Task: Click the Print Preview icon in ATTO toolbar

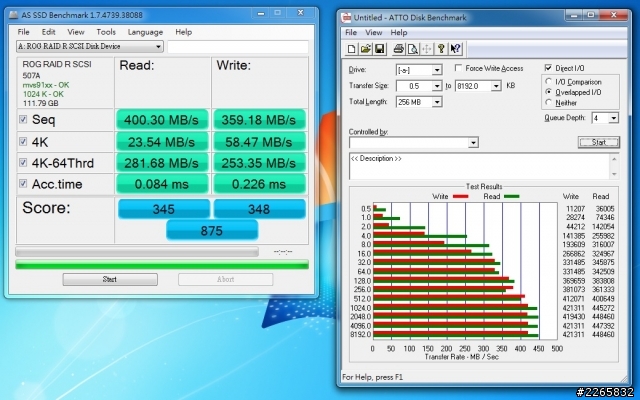Action: point(412,49)
